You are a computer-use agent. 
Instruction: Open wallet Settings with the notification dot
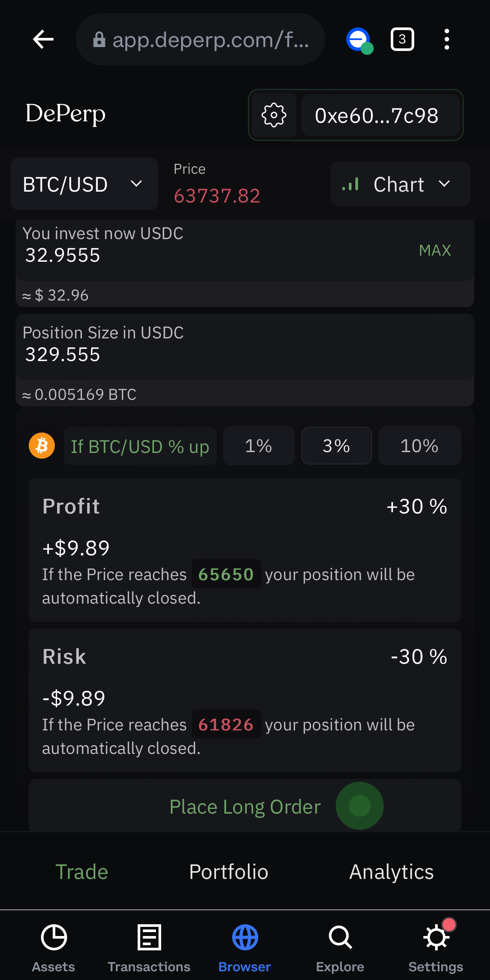coord(436,948)
